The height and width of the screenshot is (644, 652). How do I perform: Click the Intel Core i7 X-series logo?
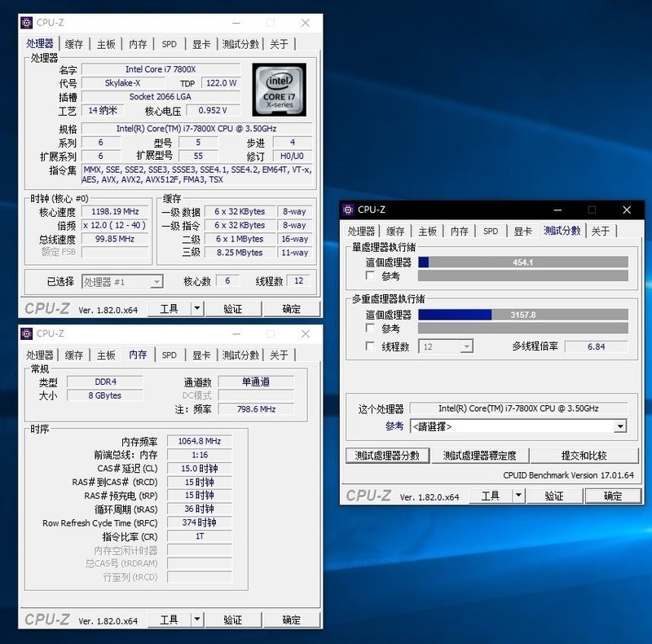point(279,90)
